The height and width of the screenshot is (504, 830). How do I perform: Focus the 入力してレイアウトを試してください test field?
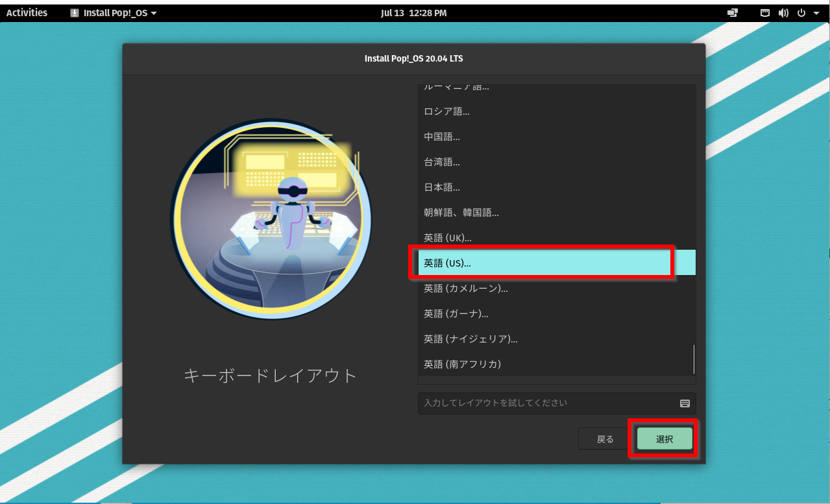point(557,403)
